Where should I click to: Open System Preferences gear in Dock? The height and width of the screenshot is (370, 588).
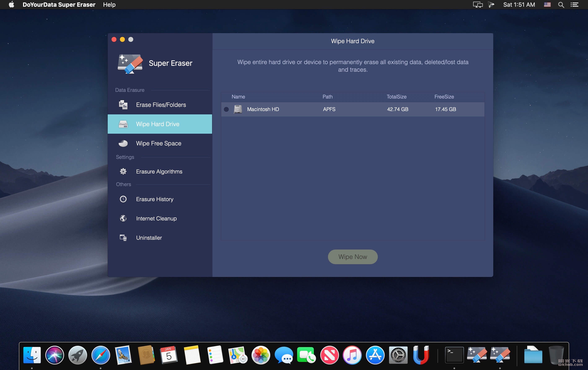[x=398, y=355]
